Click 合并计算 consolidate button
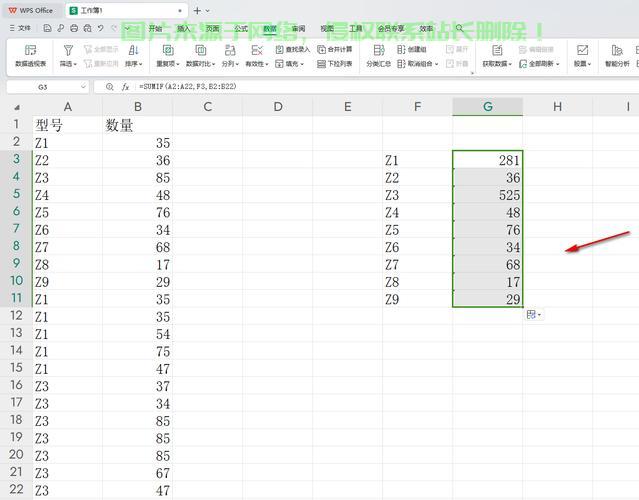 pos(335,50)
